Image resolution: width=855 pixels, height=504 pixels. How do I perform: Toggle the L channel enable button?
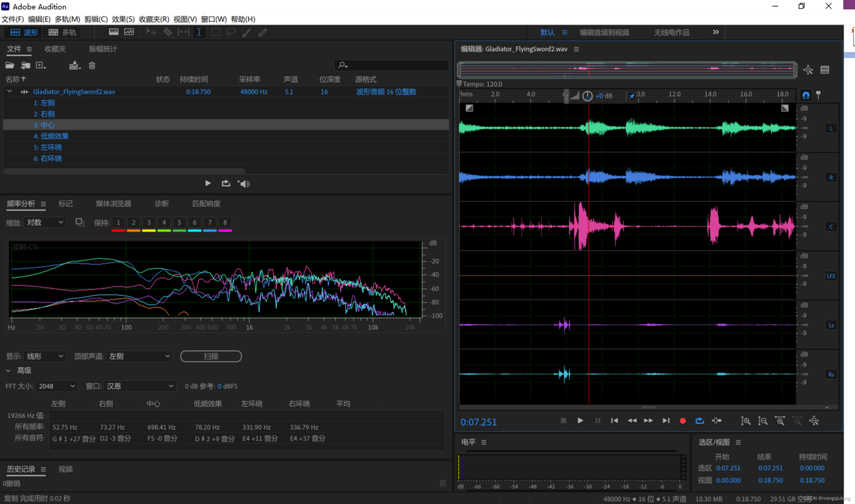pos(831,128)
